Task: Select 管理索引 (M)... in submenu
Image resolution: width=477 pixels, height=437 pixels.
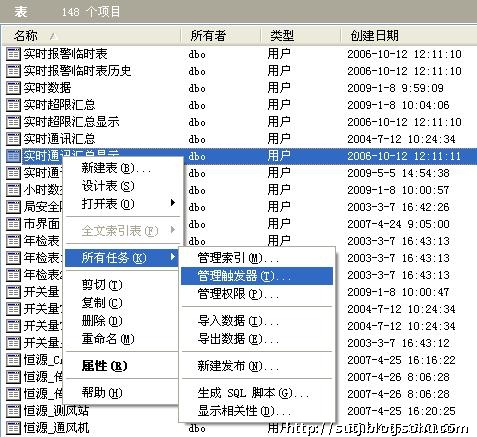Action: pos(257,258)
